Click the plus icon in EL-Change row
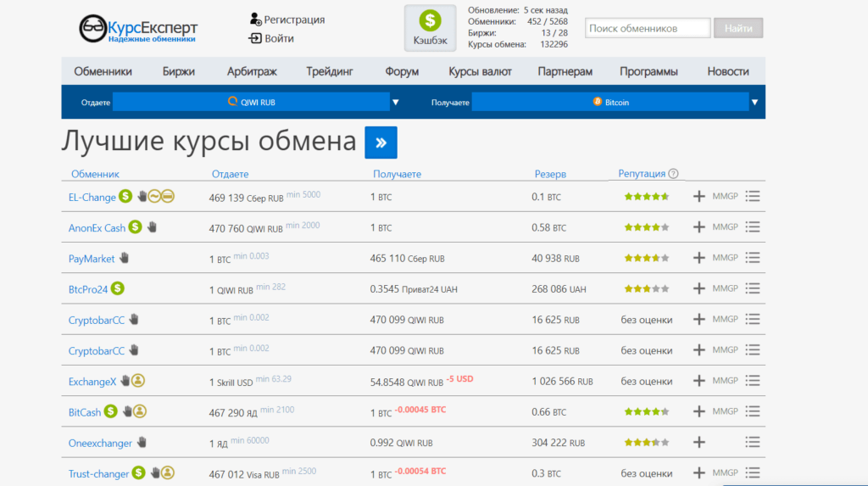Screen dimensions: 868x486 tap(699, 196)
